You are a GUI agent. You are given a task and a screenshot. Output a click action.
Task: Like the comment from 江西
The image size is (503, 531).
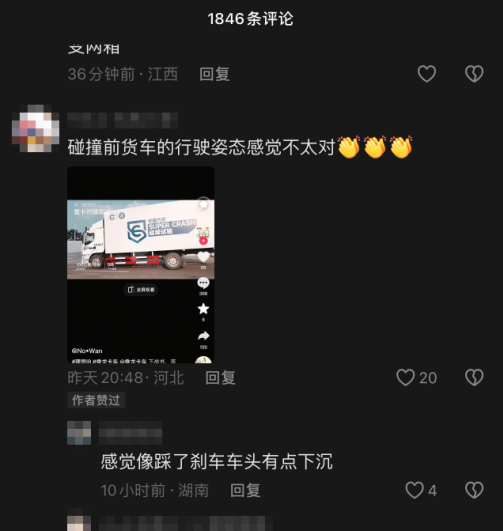tap(426, 73)
